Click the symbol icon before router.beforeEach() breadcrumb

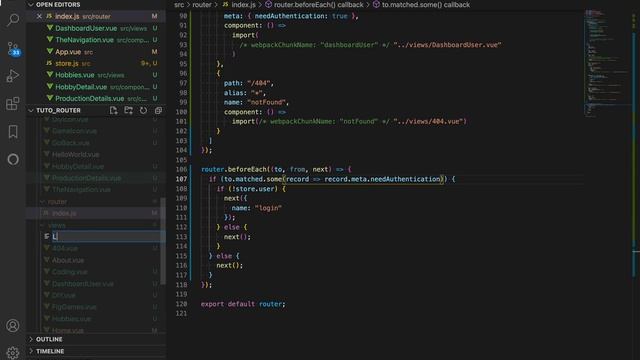268,4
